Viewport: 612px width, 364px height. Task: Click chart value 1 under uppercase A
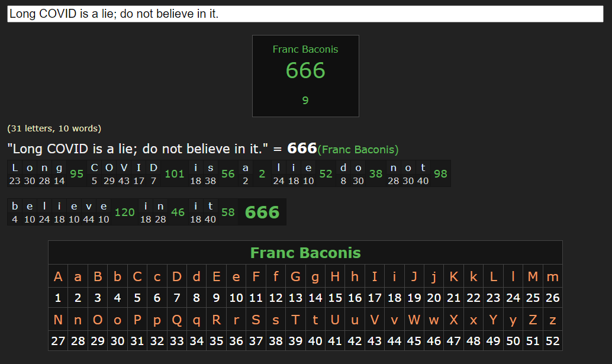click(x=58, y=298)
